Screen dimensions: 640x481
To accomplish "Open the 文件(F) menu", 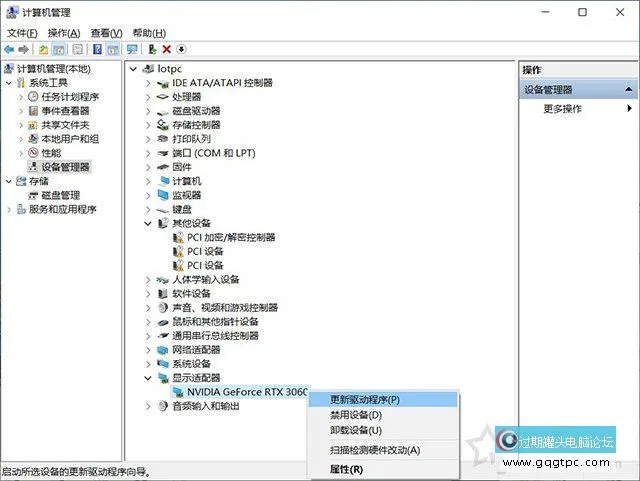I will click(22, 33).
